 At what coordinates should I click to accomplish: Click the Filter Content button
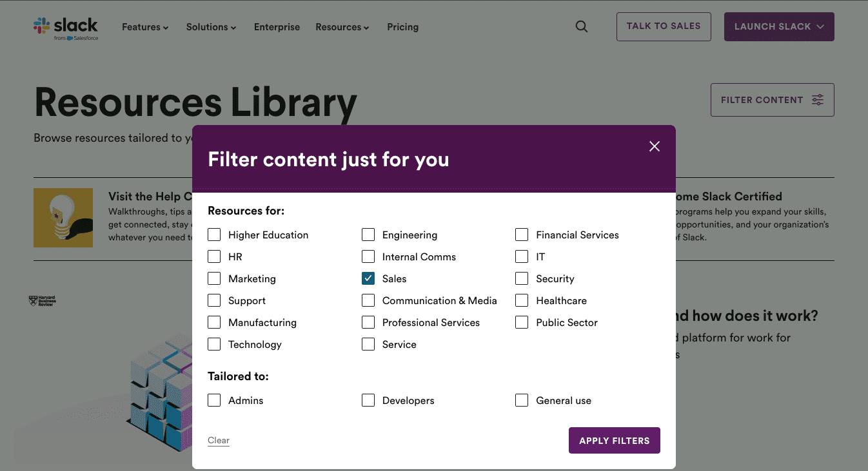[772, 100]
